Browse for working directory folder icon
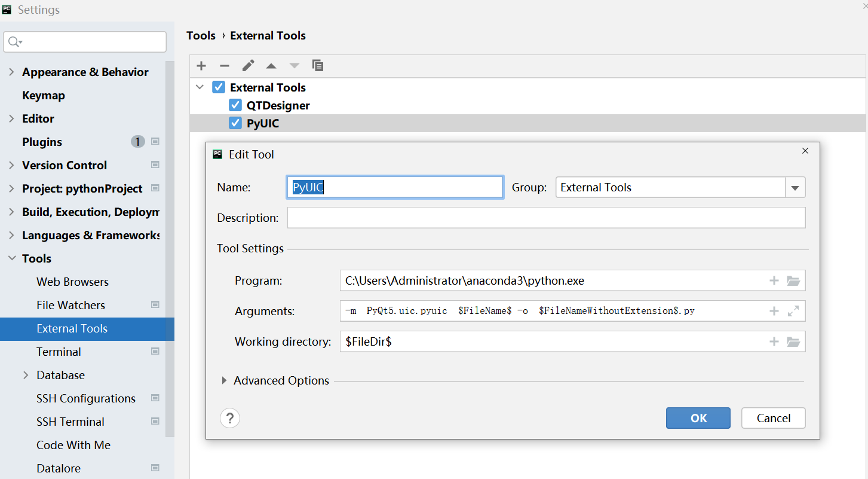868x479 pixels. point(793,341)
